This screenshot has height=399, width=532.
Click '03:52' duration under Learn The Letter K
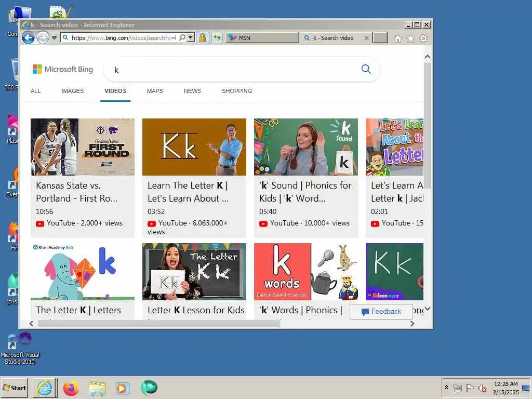click(x=156, y=211)
